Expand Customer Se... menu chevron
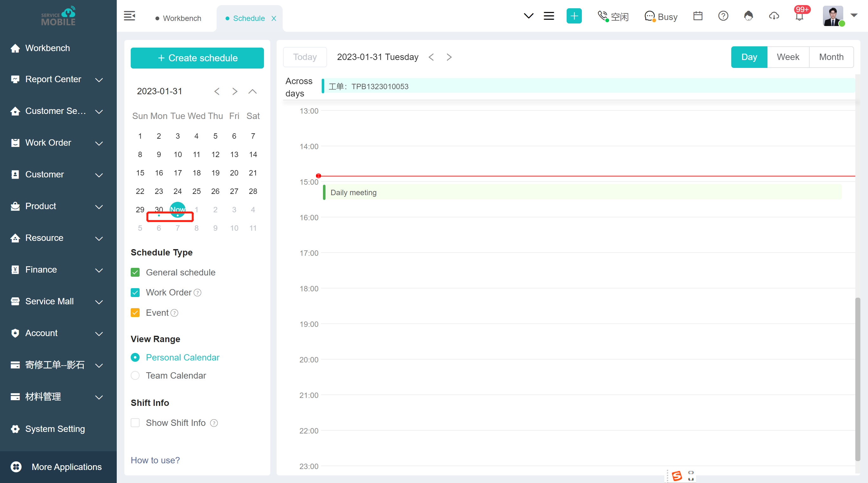 point(99,112)
